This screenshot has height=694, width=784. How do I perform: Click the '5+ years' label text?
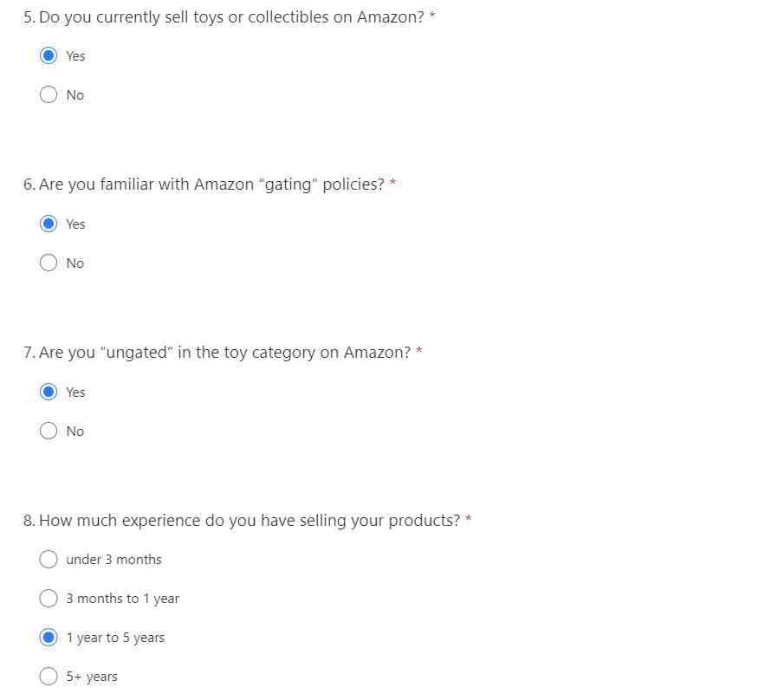tap(92, 677)
